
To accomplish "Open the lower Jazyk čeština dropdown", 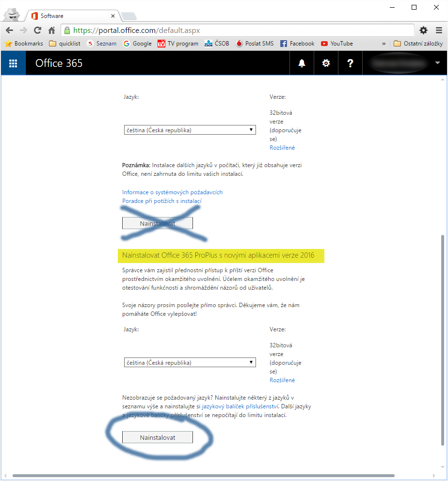I will [190, 362].
